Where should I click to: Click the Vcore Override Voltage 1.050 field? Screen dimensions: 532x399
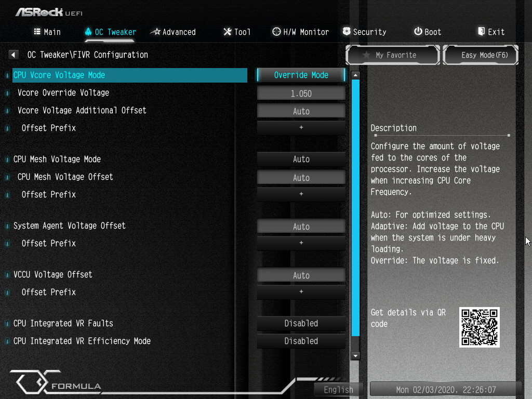point(301,94)
